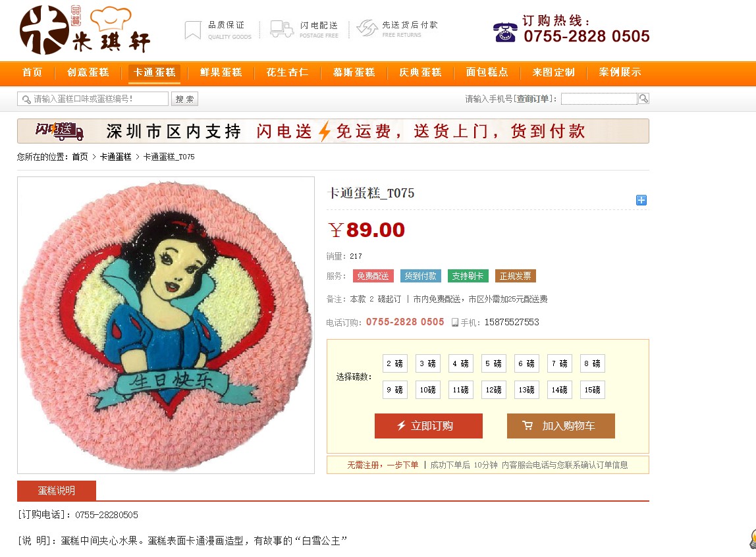The image size is (756, 557).
Task: Click the blue plus icon beside product title
Action: [641, 200]
